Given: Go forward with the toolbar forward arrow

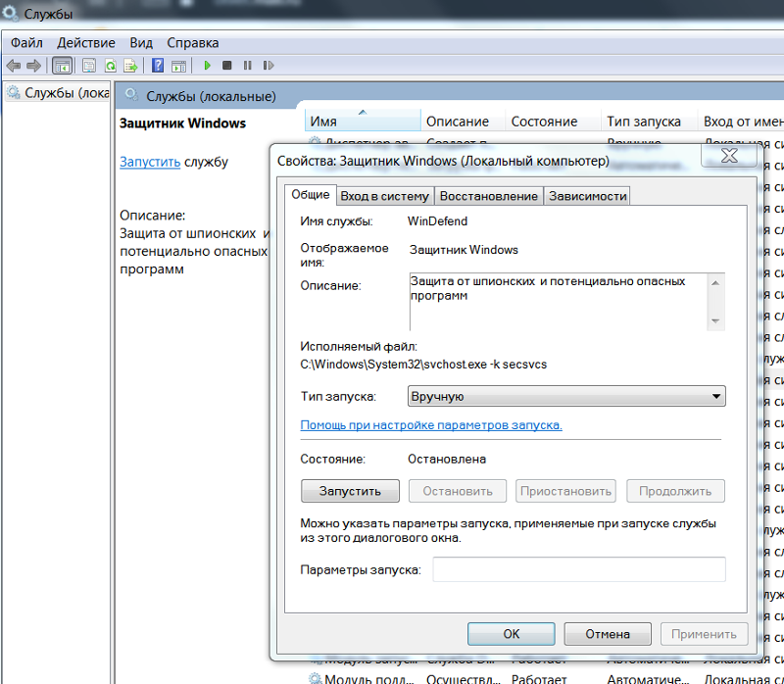Looking at the screenshot, I should (34, 66).
